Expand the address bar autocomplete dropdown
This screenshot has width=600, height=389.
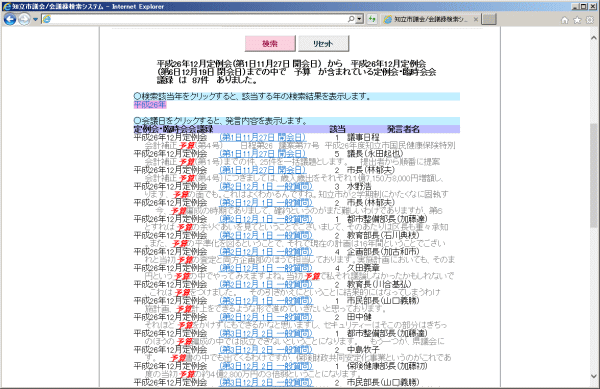tap(359, 19)
